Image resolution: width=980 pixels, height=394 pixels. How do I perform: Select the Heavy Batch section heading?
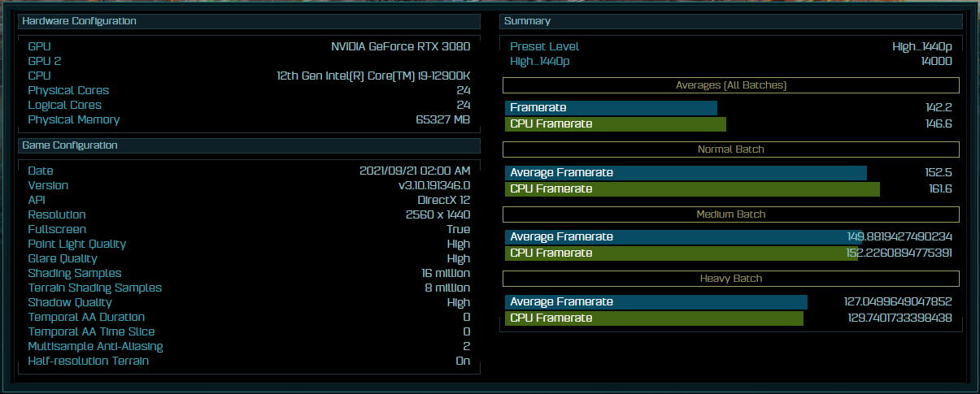tap(730, 279)
